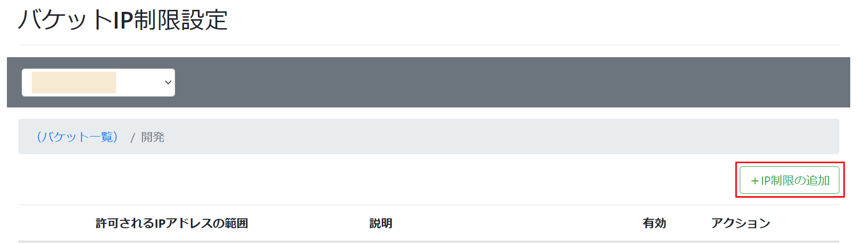Click the バケットIP制限設定 page title
The width and height of the screenshot is (868, 243).
(123, 20)
